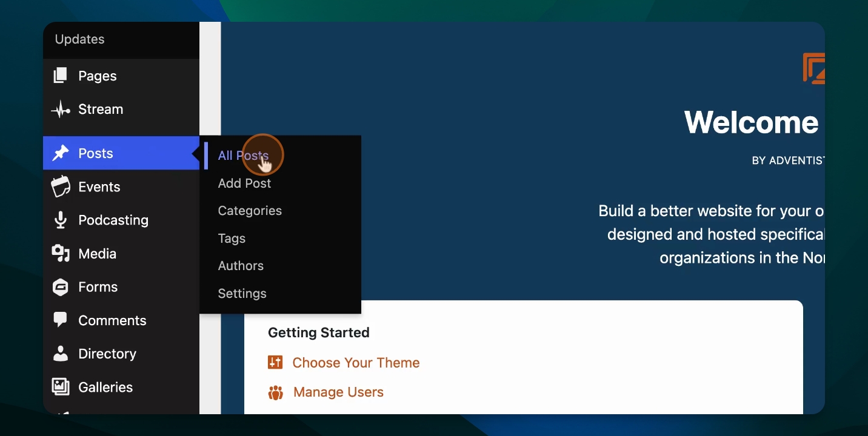The image size is (868, 436).
Task: Navigate to Media in the sidebar
Action: [x=97, y=254]
